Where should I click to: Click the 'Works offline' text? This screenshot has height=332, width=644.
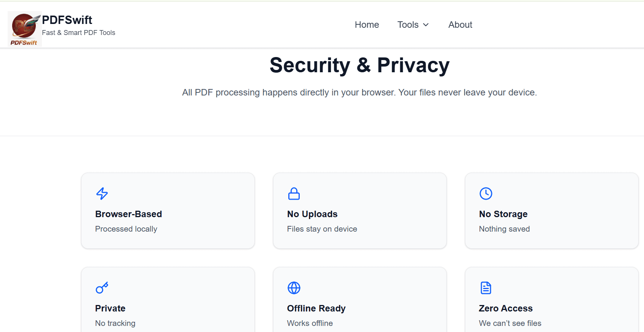point(310,323)
